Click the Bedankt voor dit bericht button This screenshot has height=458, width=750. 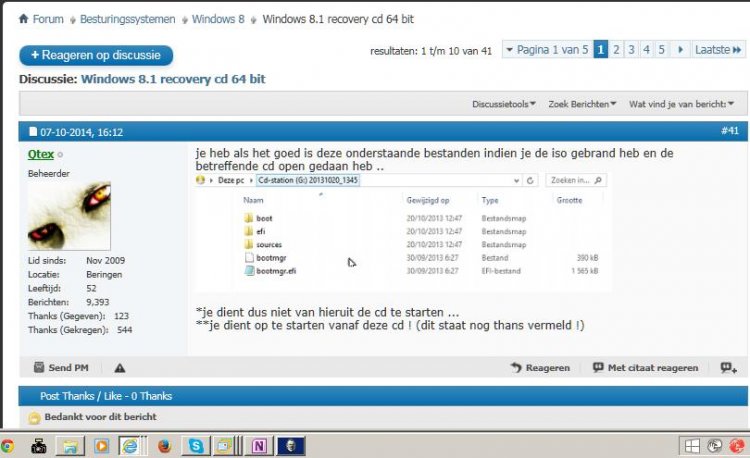(100, 417)
